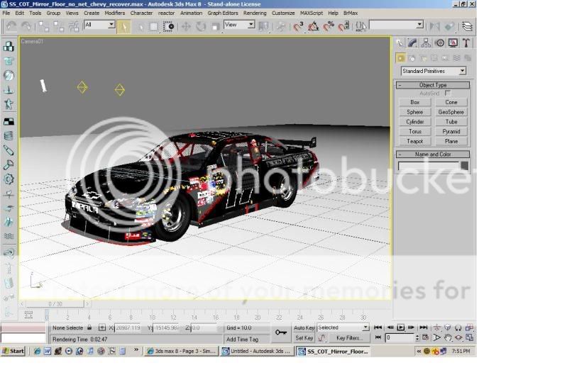Click the Teapot primitive button
This screenshot has height=392, width=567.
point(415,141)
